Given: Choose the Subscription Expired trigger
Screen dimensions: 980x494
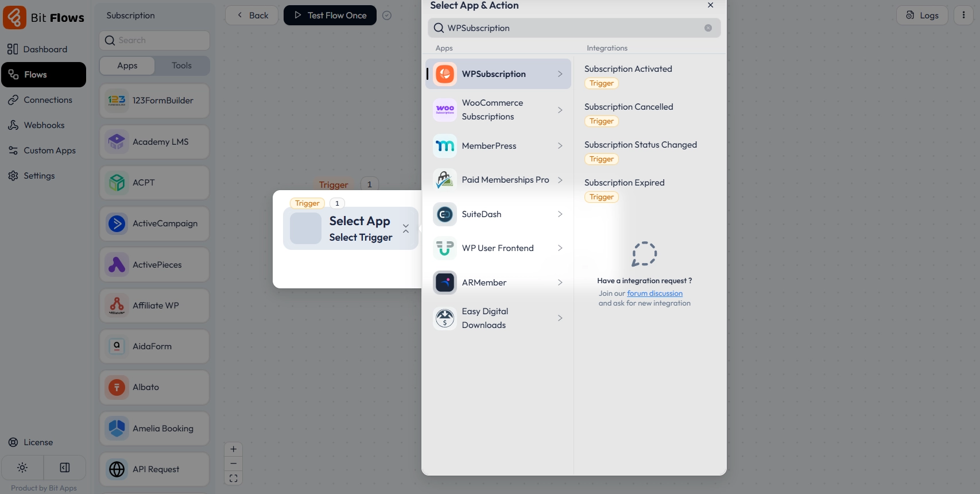Looking at the screenshot, I should click(625, 183).
